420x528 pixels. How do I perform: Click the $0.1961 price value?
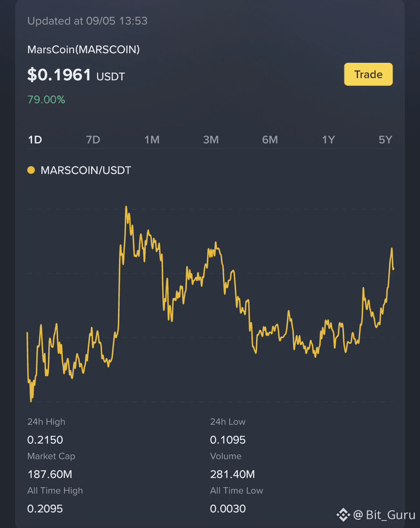(59, 75)
